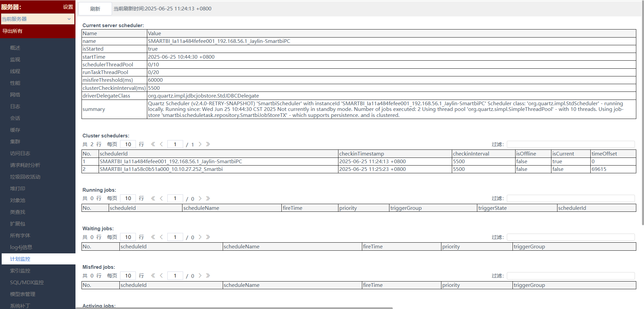Screen dimensions: 644x309
Task: Click Misfired jobs filter input field
Action: click(x=571, y=275)
